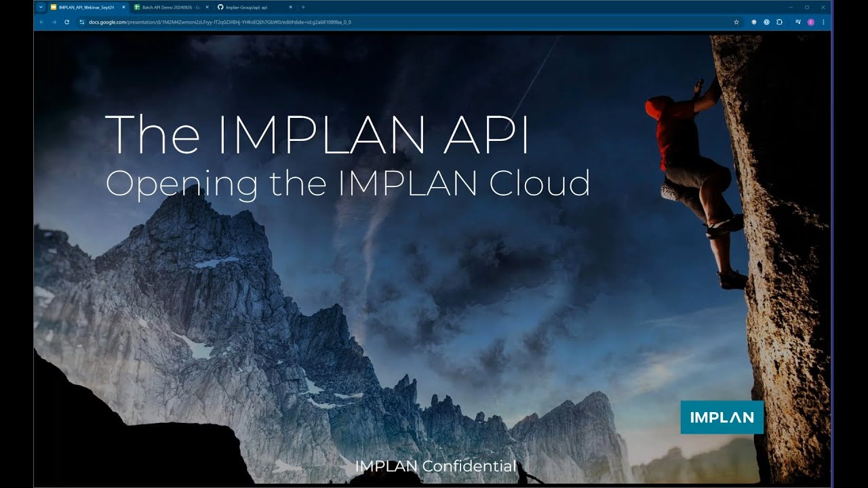This screenshot has width=868, height=488.
Task: Go back to previous page
Action: (41, 22)
